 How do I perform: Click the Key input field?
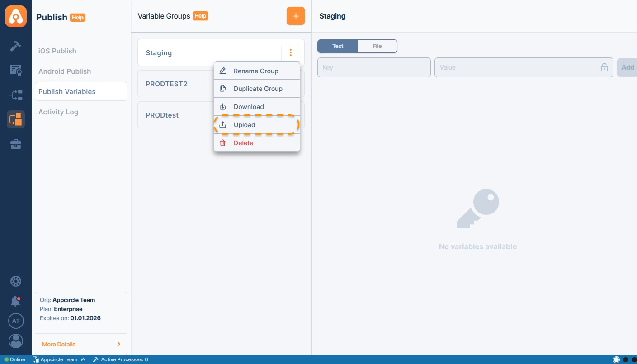[373, 67]
